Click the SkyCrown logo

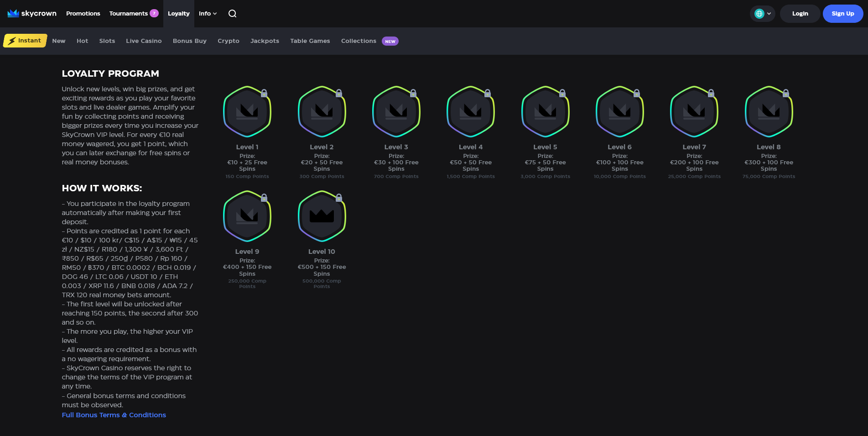click(x=32, y=13)
